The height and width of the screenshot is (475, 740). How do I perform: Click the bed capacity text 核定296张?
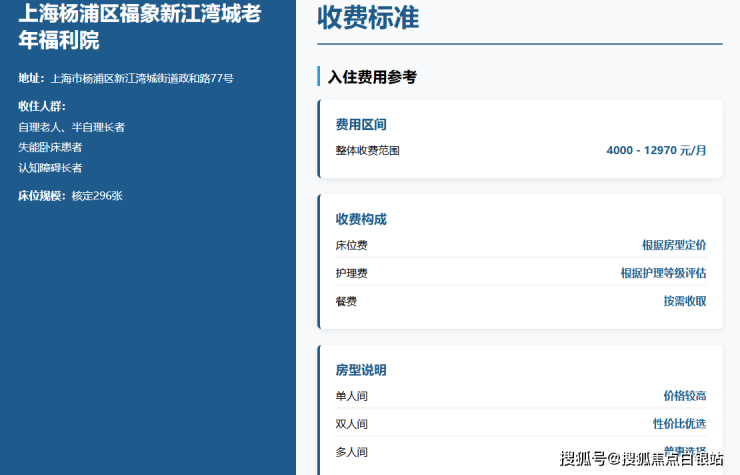click(97, 196)
